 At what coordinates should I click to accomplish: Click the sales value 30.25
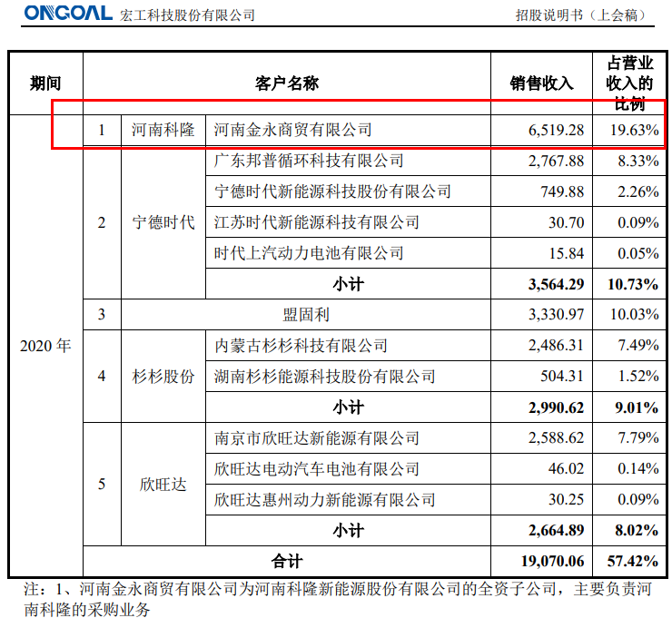(566, 500)
